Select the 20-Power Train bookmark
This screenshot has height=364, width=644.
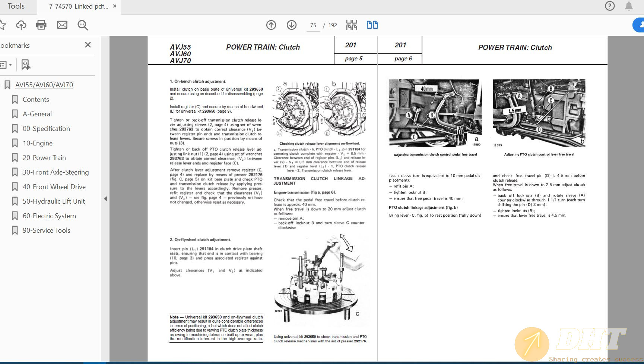44,158
